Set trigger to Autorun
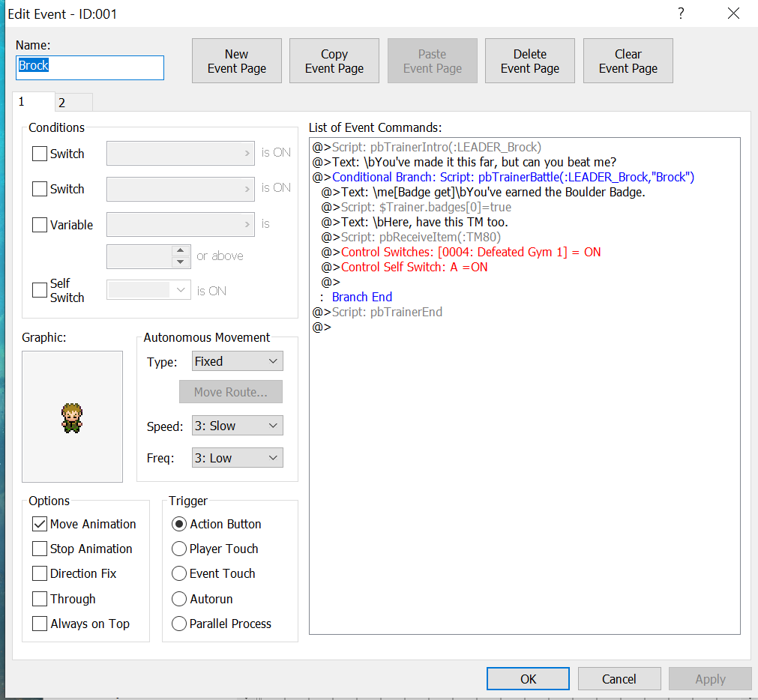The height and width of the screenshot is (700, 758). [x=179, y=599]
